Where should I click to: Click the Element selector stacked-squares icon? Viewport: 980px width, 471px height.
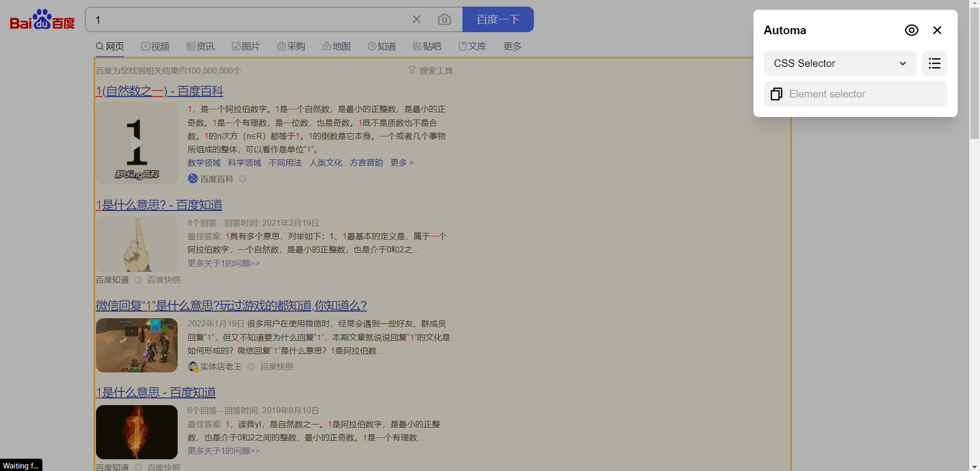[x=776, y=94]
